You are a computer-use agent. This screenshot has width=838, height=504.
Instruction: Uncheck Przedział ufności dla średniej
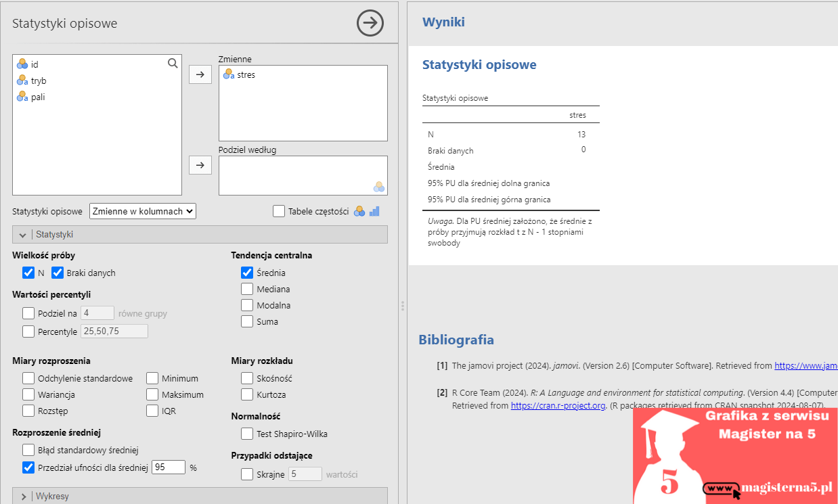click(28, 467)
